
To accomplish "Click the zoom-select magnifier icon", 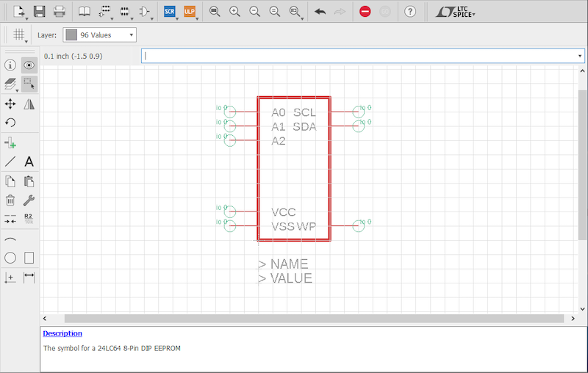I will 295,12.
